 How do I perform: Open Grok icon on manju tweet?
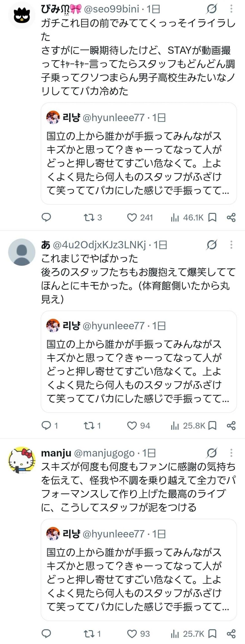pos(212,453)
